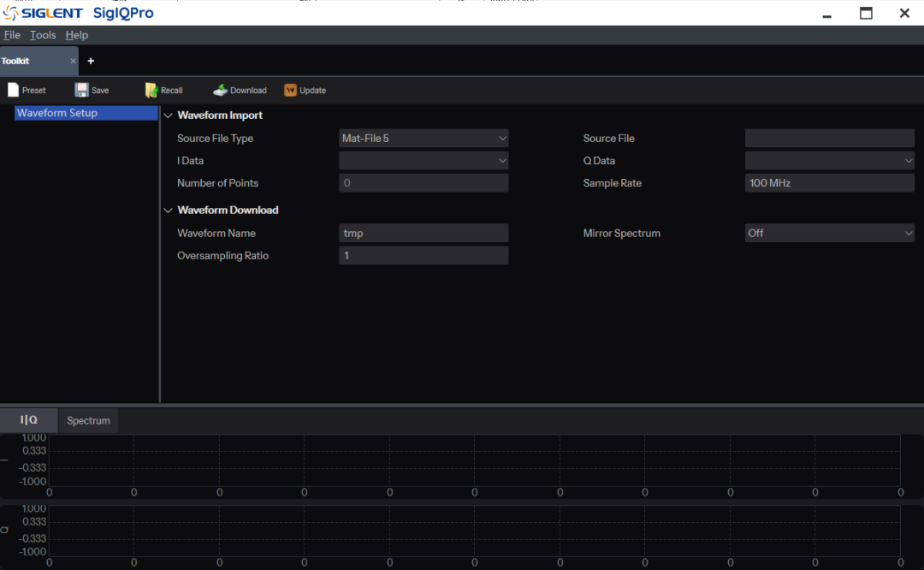Image resolution: width=924 pixels, height=570 pixels.
Task: Open the Mirror Spectrum Off dropdown
Action: coord(830,233)
